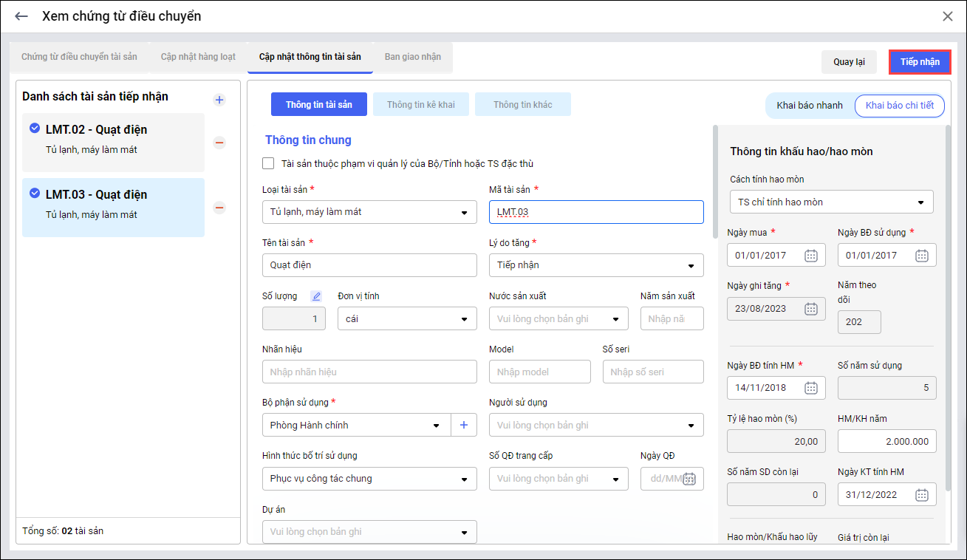Select asset row LMT.03 - Quạt điện

pos(113,208)
